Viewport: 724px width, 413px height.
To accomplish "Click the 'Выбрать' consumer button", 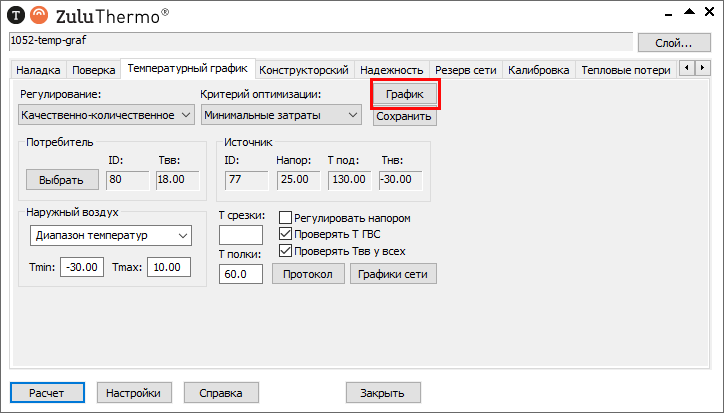I will tap(62, 180).
